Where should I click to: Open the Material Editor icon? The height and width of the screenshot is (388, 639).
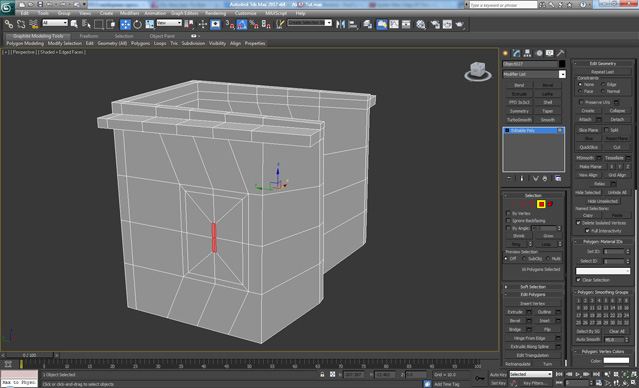[x=421, y=24]
